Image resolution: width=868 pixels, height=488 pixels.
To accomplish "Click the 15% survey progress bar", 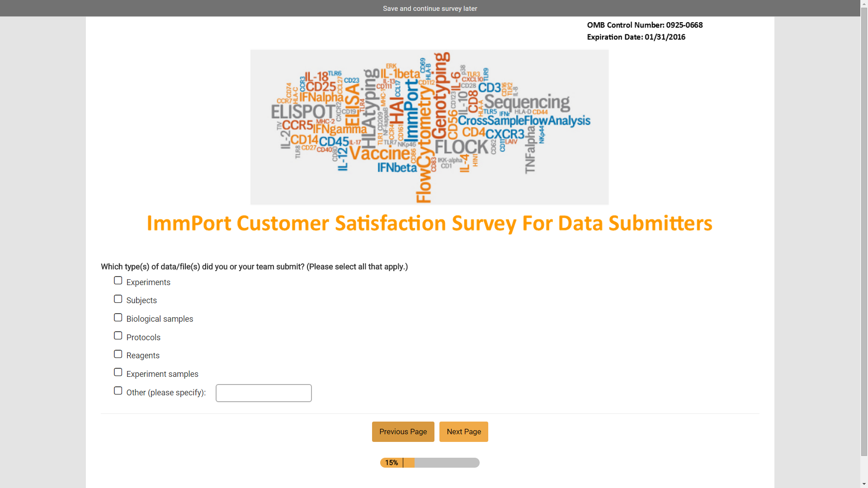I will point(429,463).
